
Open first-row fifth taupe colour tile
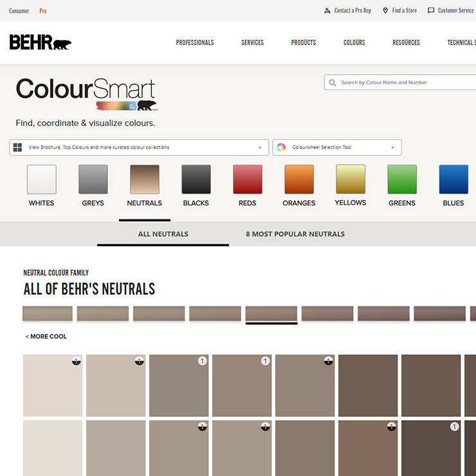(x=305, y=385)
